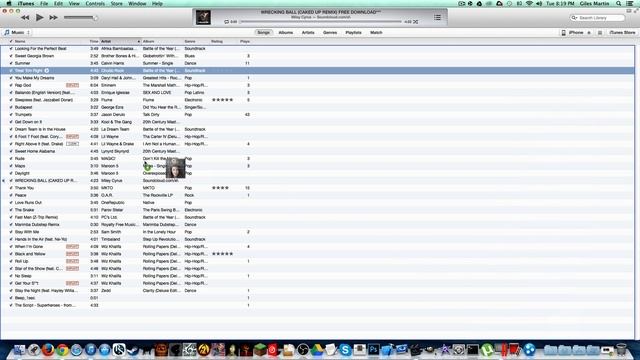Click the volume icon in the menu bar

click(x=539, y=3)
